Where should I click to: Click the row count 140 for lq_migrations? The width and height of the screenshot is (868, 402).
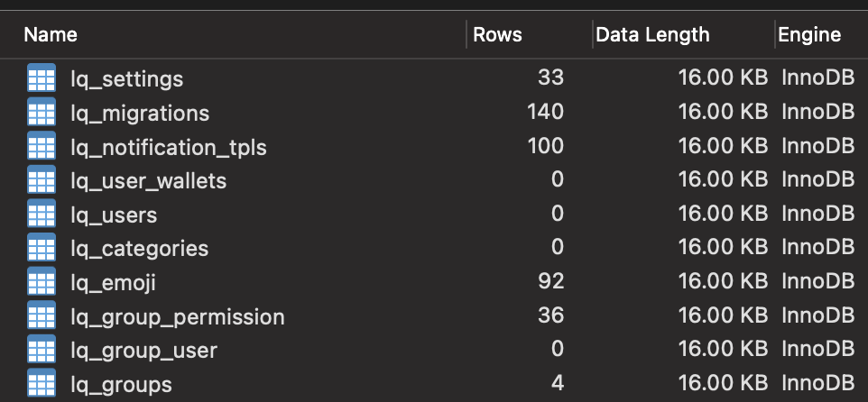pyautogui.click(x=545, y=113)
